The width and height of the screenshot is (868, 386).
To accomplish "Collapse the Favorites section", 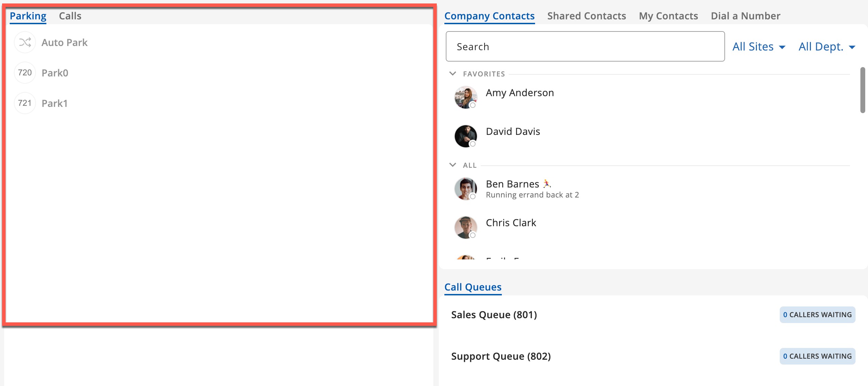I will point(453,74).
